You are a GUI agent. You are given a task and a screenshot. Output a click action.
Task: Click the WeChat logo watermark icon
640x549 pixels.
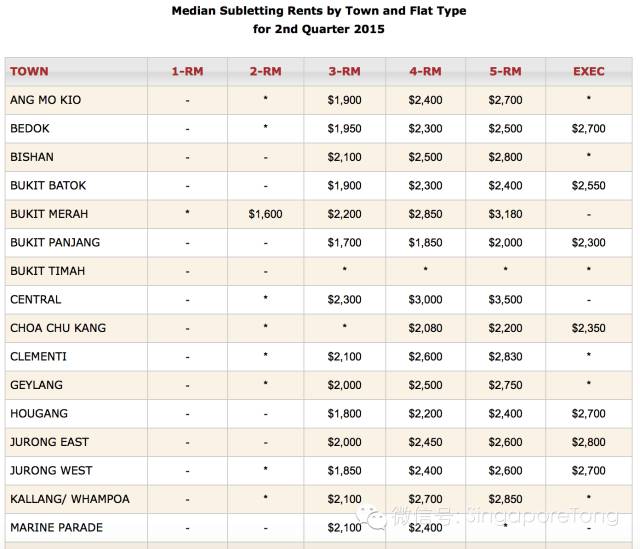tap(371, 516)
